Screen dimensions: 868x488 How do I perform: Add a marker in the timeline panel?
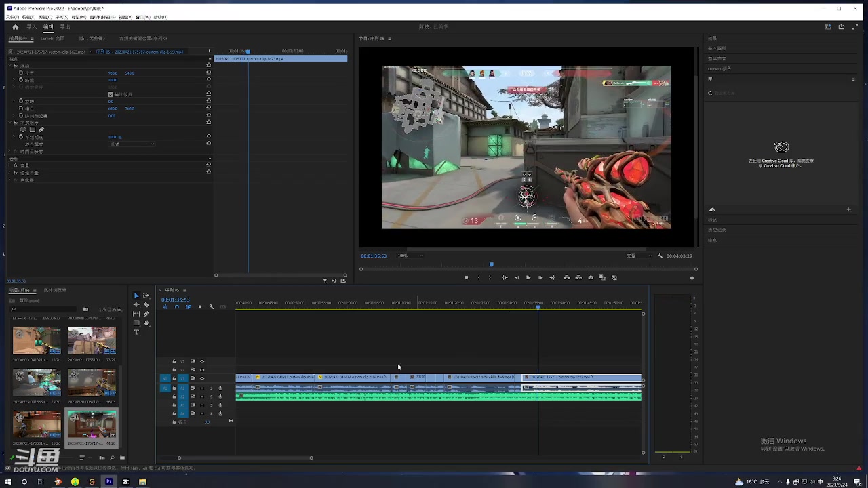point(199,307)
